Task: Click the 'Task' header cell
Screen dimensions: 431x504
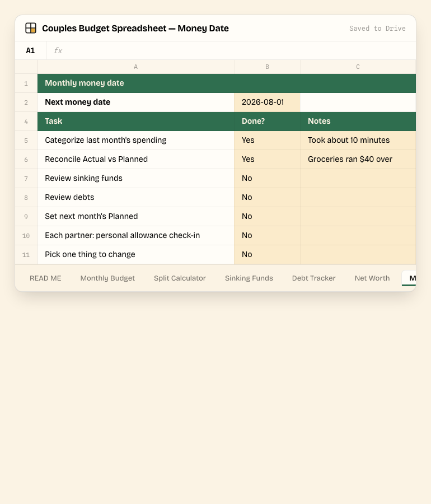Action: pyautogui.click(x=136, y=121)
